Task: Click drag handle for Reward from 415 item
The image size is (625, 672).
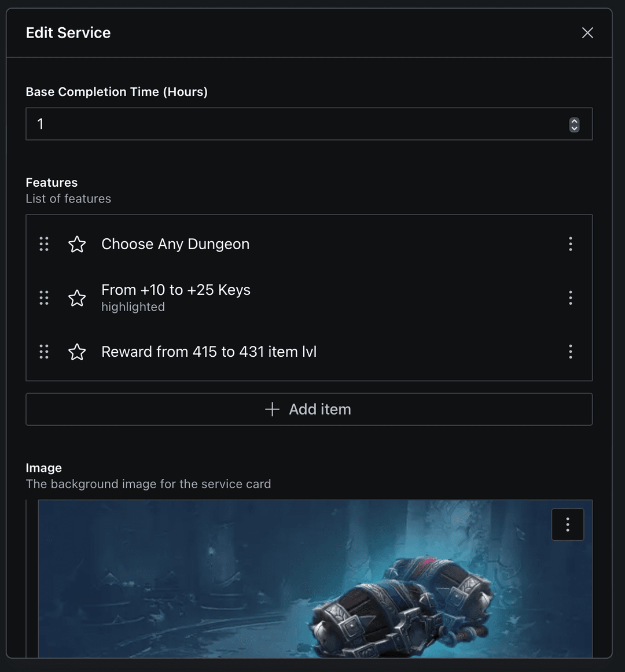Action: pyautogui.click(x=44, y=352)
